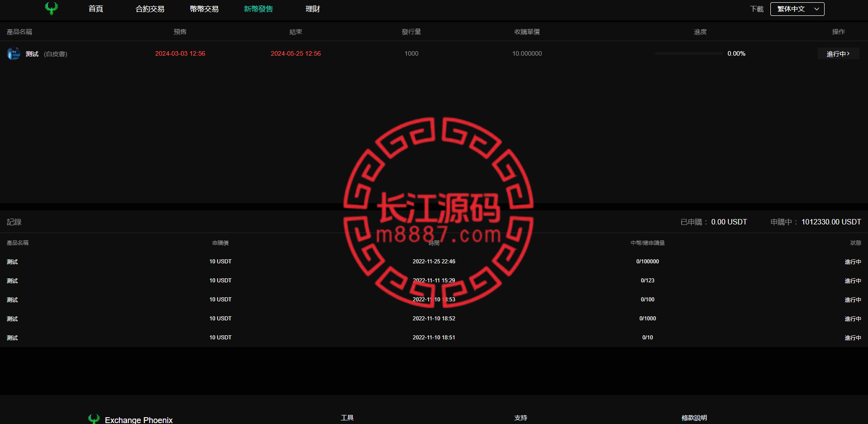868x424 pixels.
Task: Click 進行中 status in 0/10 row
Action: point(853,338)
